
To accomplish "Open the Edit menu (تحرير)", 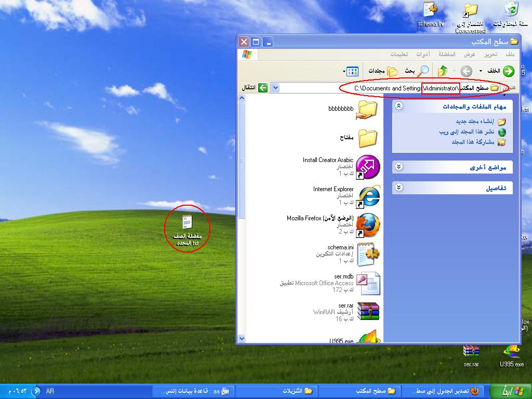I will point(490,54).
